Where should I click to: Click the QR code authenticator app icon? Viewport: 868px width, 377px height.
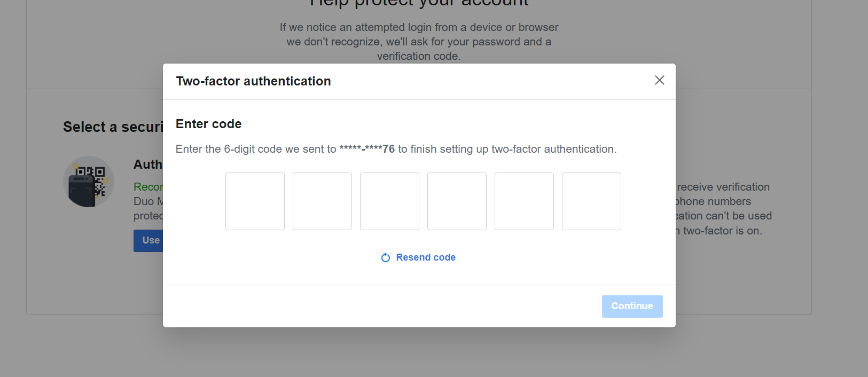[89, 182]
